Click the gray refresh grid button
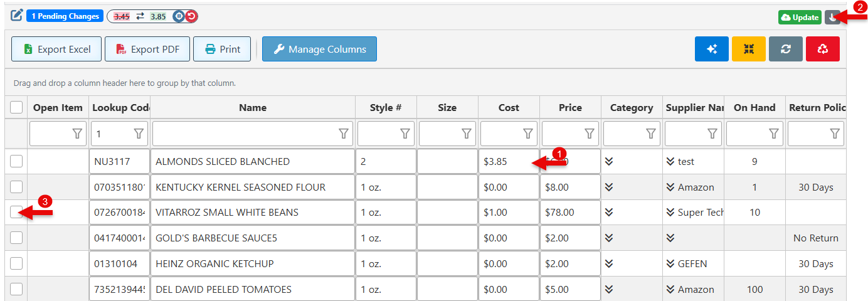The height and width of the screenshot is (301, 868). (786, 49)
